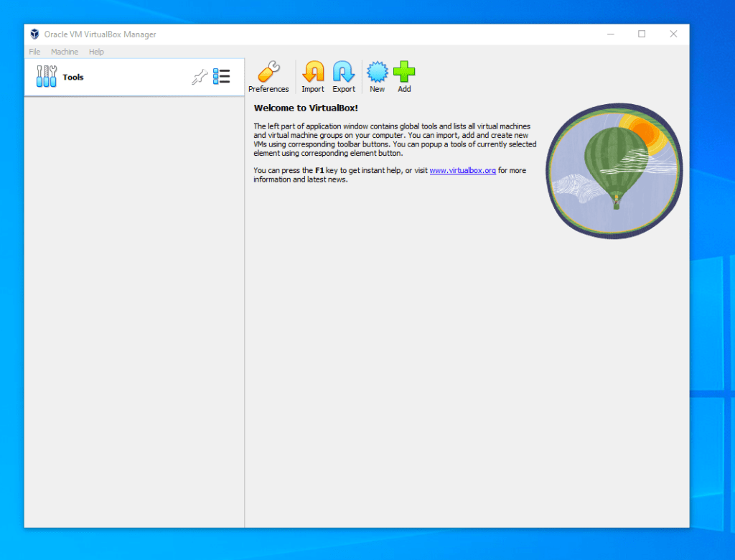
Task: Open the Preferences wrench icon
Action: (x=268, y=73)
